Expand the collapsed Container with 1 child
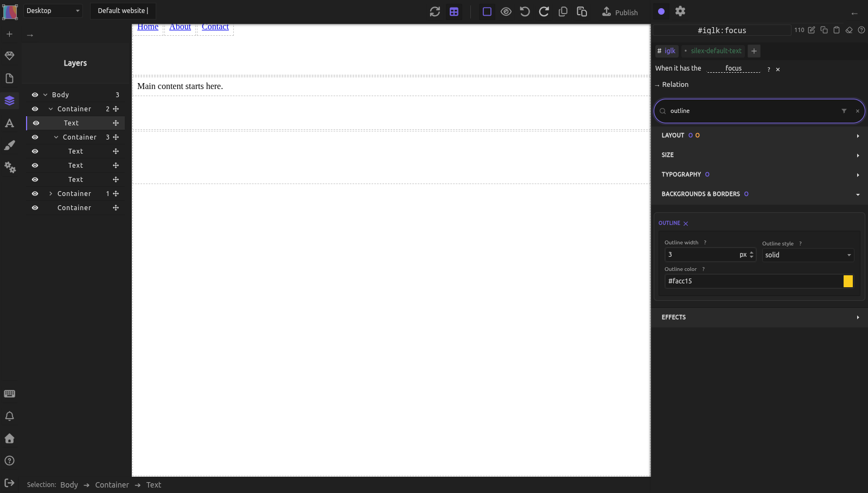The image size is (868, 493). (x=50, y=194)
